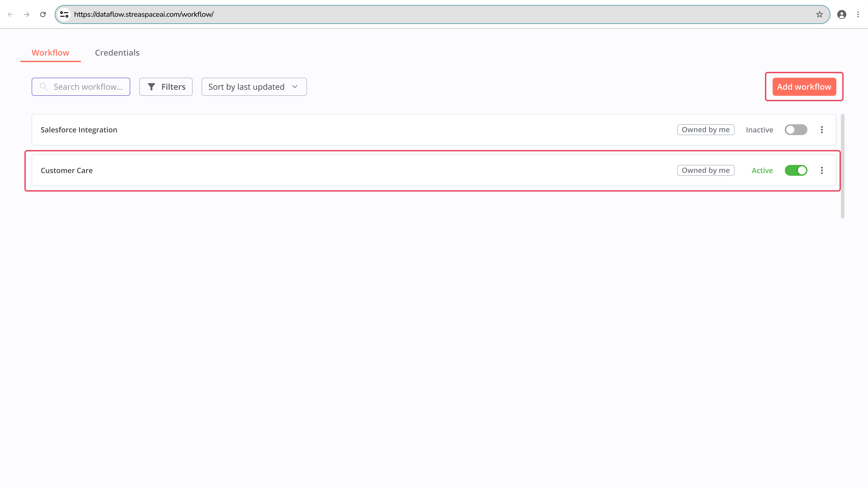Open more options for Salesforce Integration
This screenshot has width=868, height=488.
tap(822, 130)
